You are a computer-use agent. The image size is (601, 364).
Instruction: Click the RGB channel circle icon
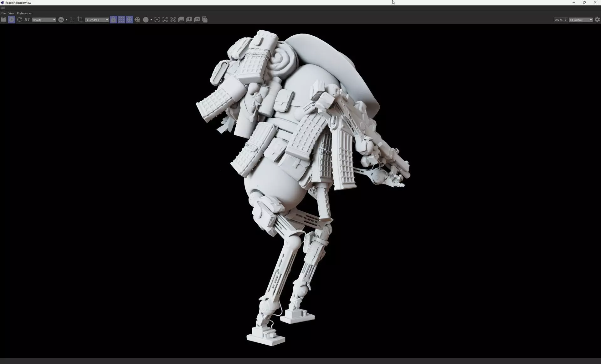click(x=61, y=20)
